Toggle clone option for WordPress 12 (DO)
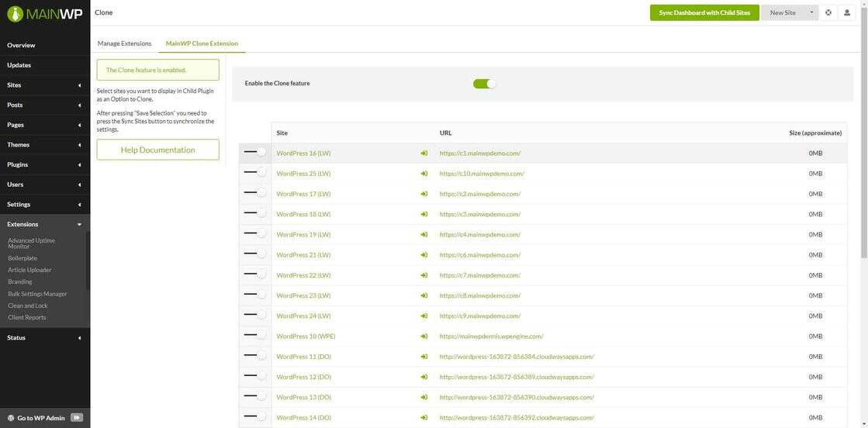Screen dimensions: 868x428 click(254, 375)
